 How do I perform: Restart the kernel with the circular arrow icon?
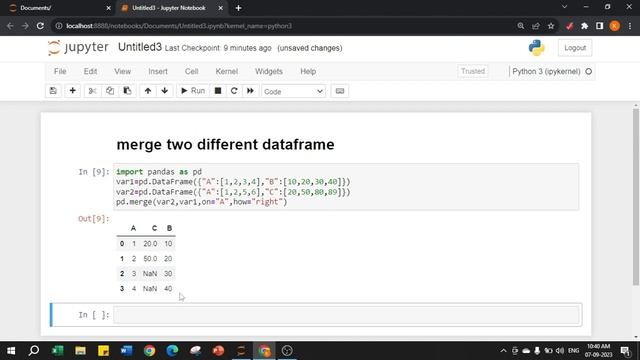tap(234, 91)
